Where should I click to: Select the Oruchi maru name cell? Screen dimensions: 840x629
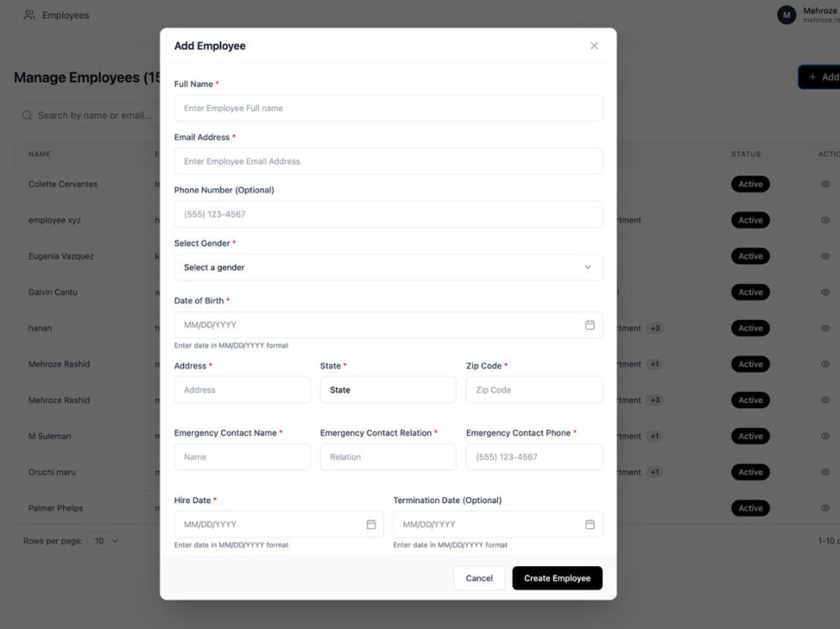[x=52, y=472]
